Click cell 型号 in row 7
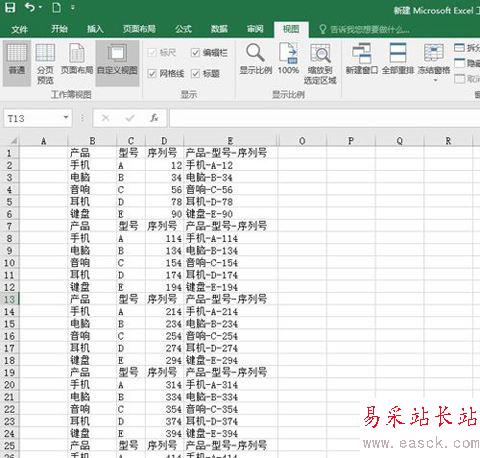Viewport: 480px width, 458px height. [x=131, y=226]
